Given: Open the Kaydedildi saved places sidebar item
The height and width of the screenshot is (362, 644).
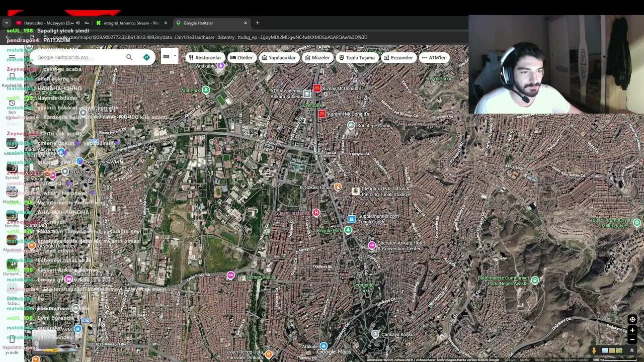Looking at the screenshot, I should 12,80.
